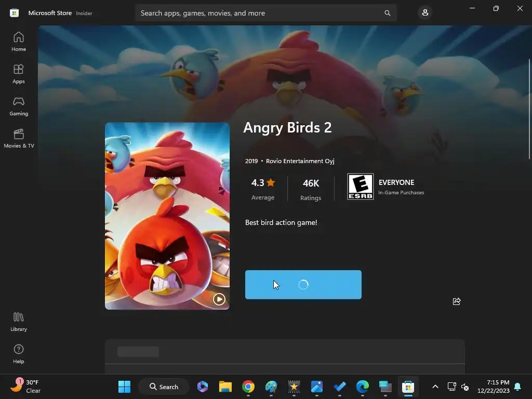Open the Photos app from taskbar
Screen dimensions: 532x399
(x=316, y=387)
